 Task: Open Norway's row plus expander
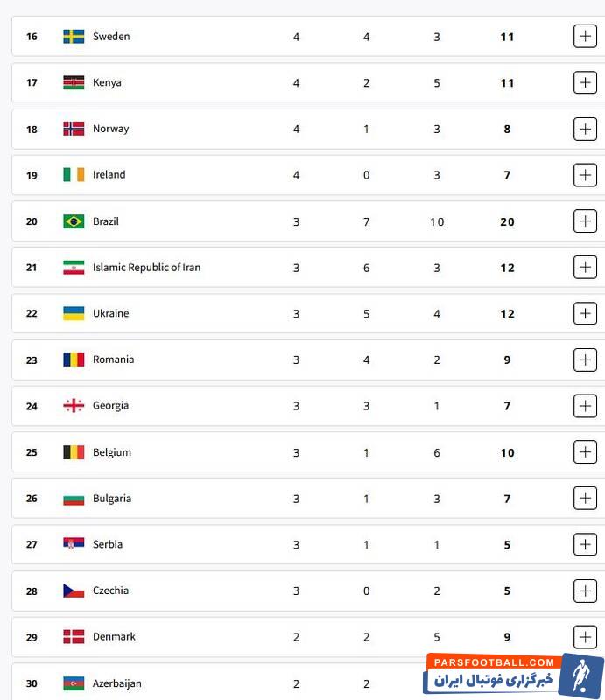pyautogui.click(x=585, y=129)
